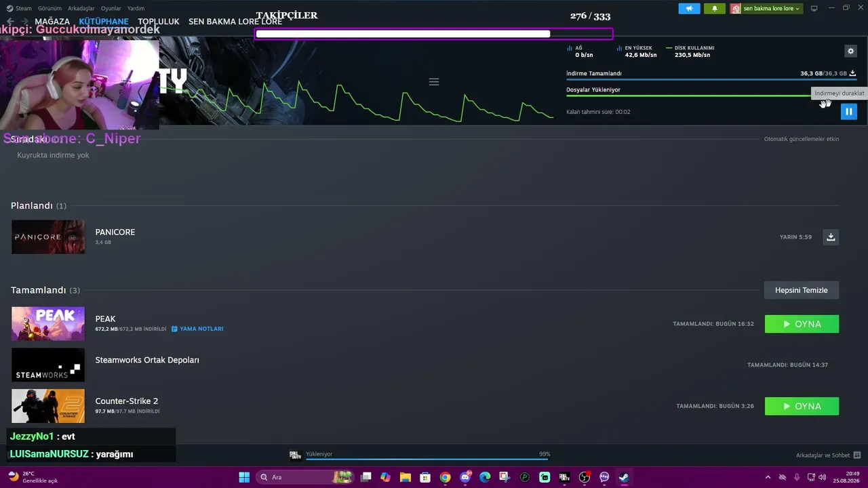
Task: Click the Yükleniyor progress bar at bottom
Action: click(x=427, y=459)
